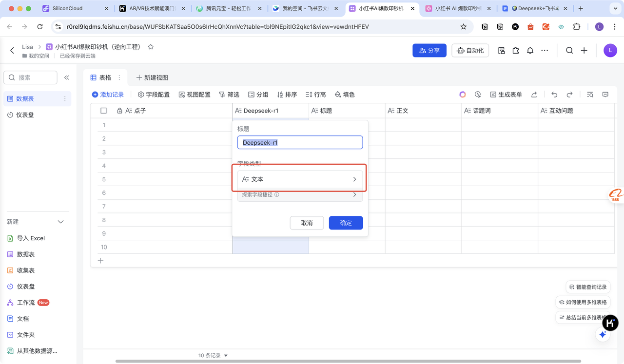Viewport: 624px width, 364px height.
Task: Open the notifications bell
Action: 530,51
